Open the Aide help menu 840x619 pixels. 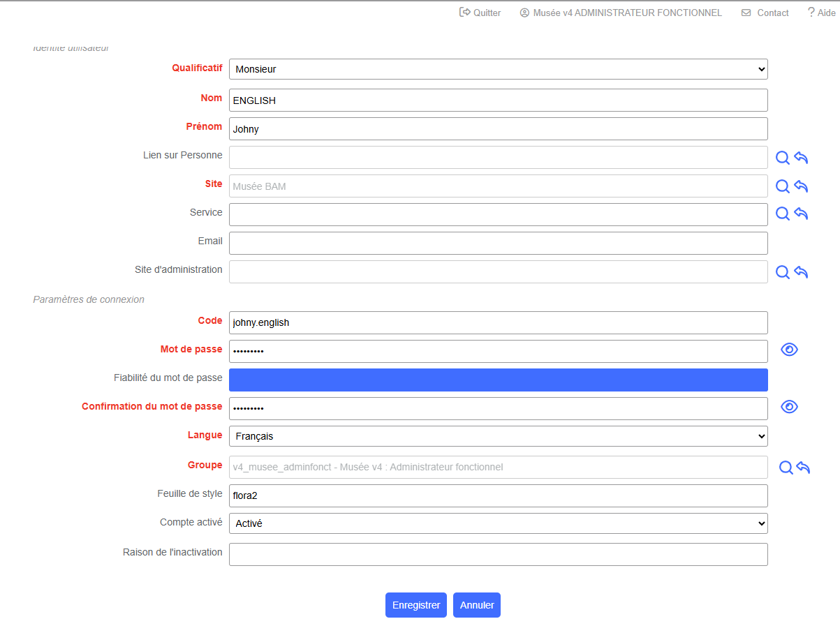click(820, 13)
